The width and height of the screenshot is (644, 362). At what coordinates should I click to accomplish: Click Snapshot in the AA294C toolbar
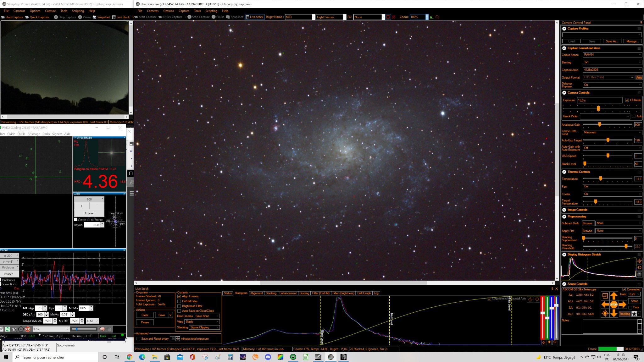pyautogui.click(x=235, y=17)
